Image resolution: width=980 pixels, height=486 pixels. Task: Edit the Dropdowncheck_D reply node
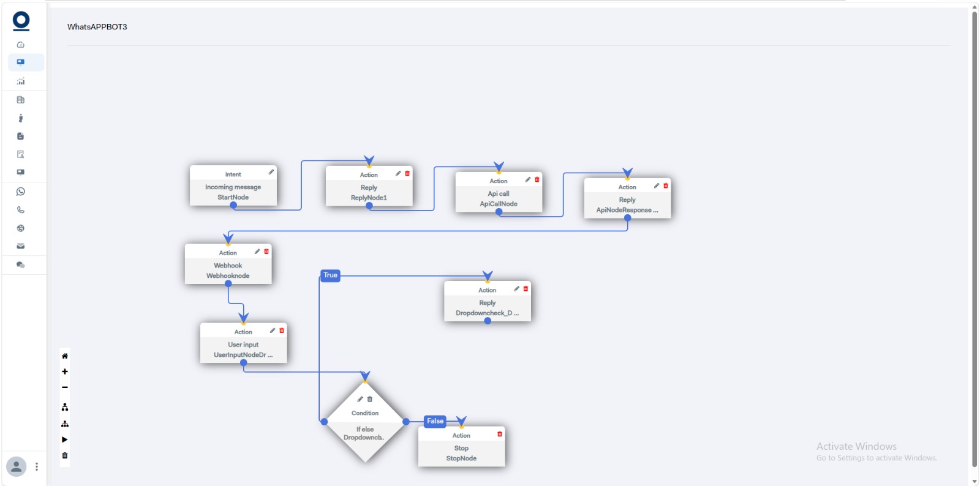(x=516, y=288)
